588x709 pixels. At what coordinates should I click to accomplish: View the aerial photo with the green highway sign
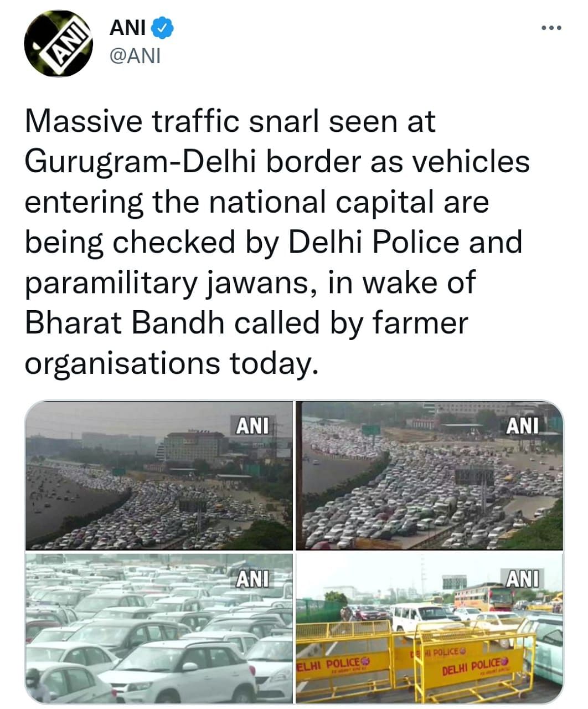430,475
